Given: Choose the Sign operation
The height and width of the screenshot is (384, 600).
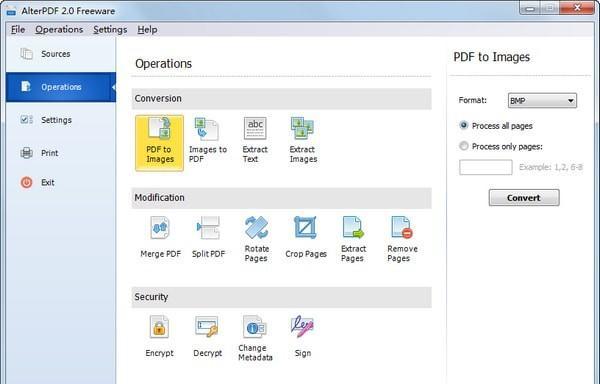Looking at the screenshot, I should point(303,337).
